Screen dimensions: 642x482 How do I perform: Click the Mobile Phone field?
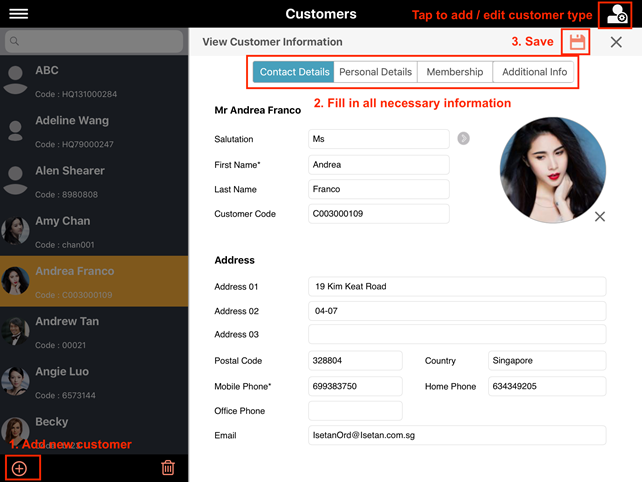355,386
